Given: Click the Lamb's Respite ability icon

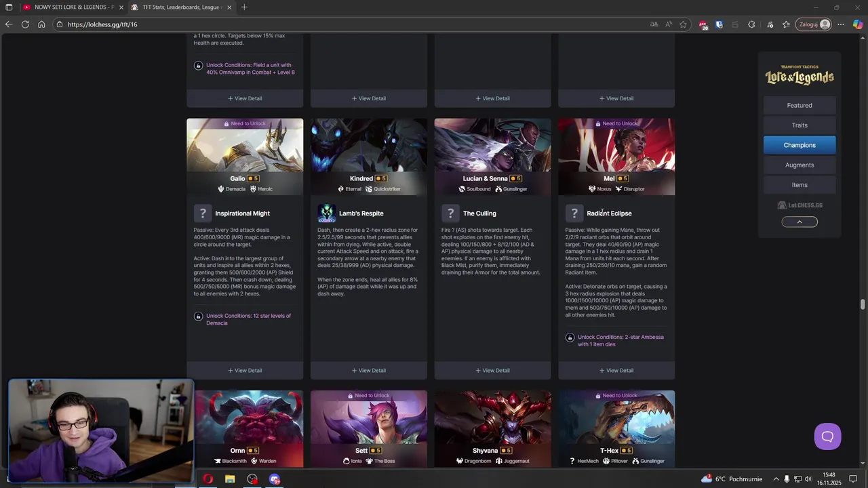Looking at the screenshot, I should coord(327,213).
